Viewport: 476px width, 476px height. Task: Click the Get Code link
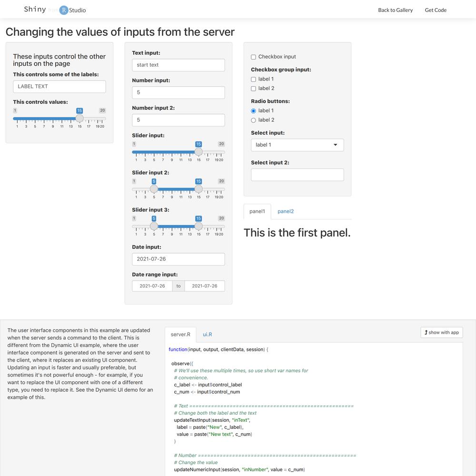tap(436, 10)
